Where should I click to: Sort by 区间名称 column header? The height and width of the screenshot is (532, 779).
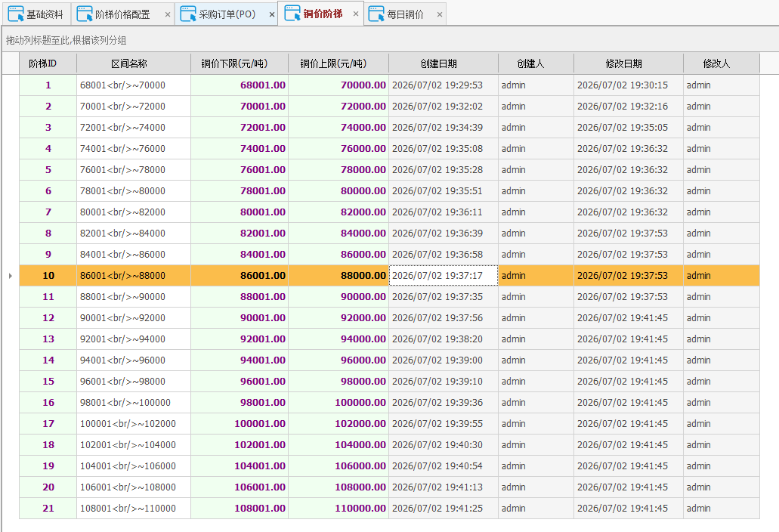point(134,63)
